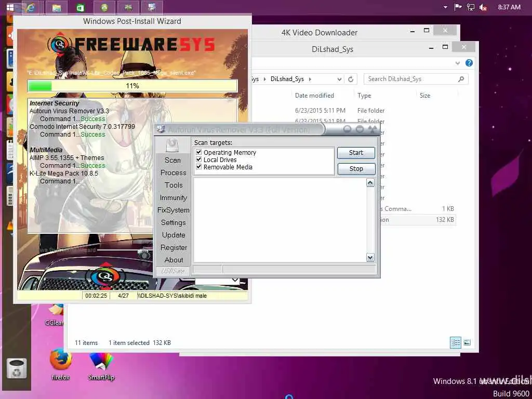532x399 pixels.
Task: Open the FixSystem section
Action: [x=174, y=210]
